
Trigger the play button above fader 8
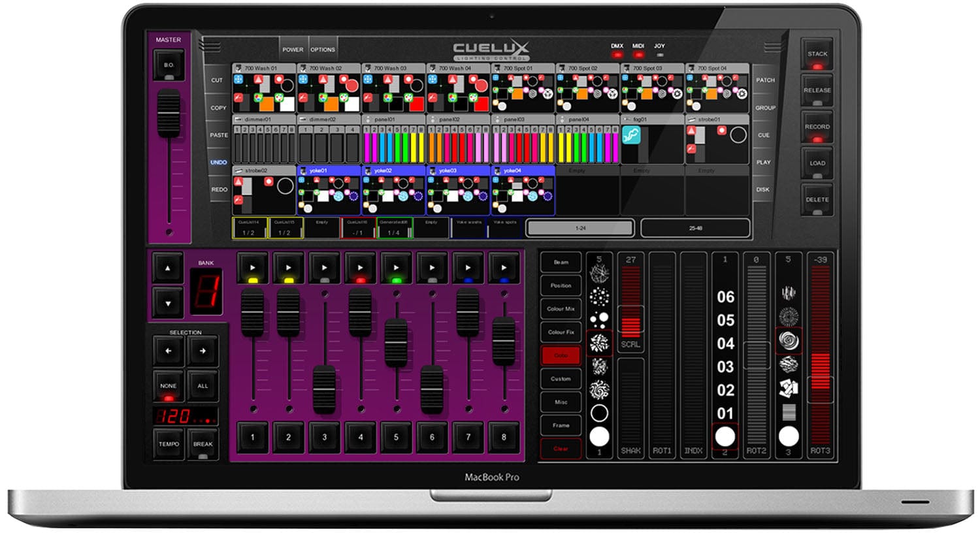[503, 267]
